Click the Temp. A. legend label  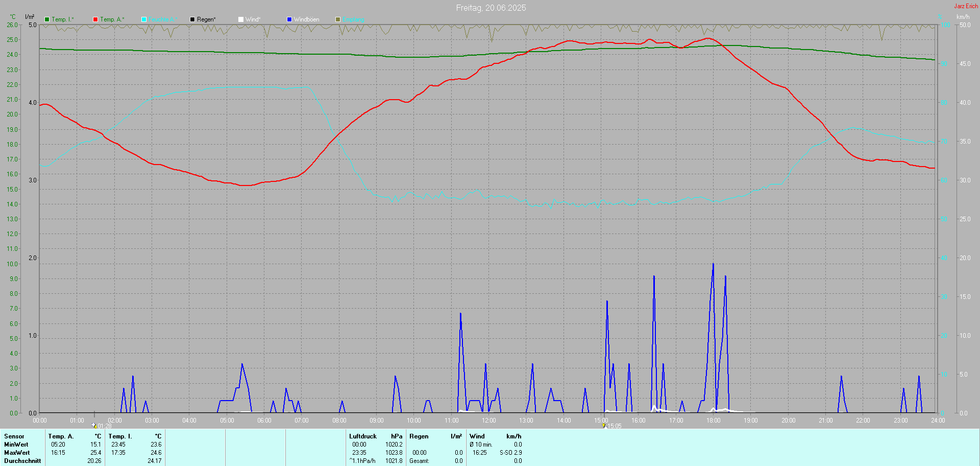click(112, 19)
